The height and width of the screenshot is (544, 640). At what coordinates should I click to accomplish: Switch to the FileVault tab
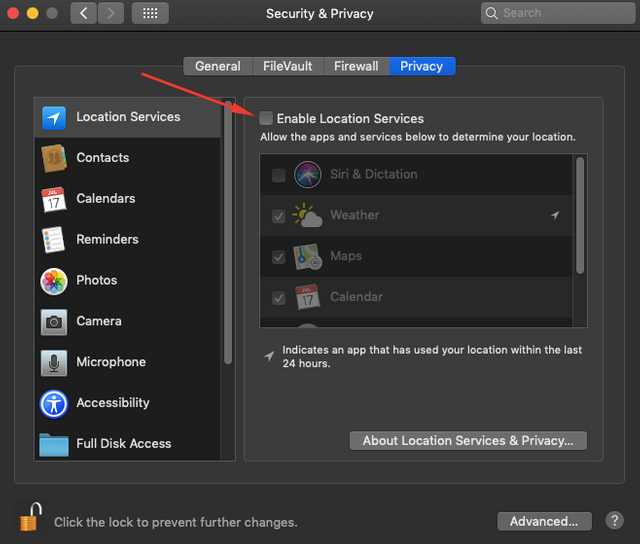[288, 66]
